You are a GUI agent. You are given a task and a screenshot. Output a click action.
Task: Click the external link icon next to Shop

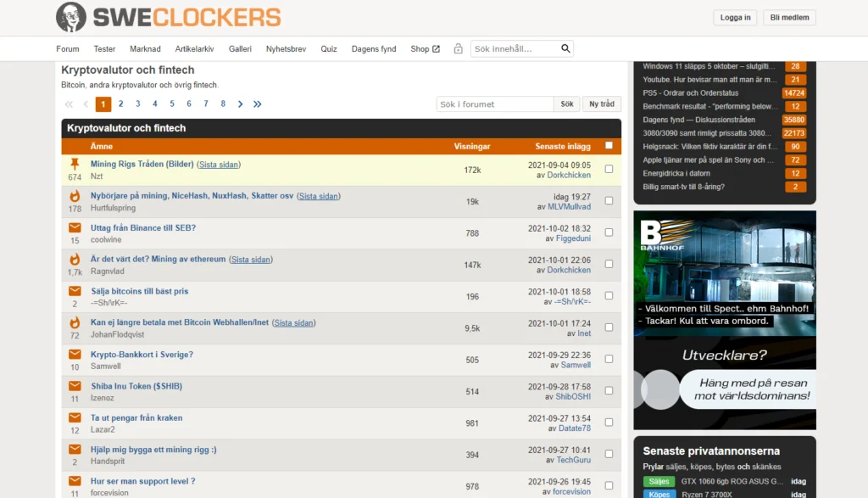(437, 48)
